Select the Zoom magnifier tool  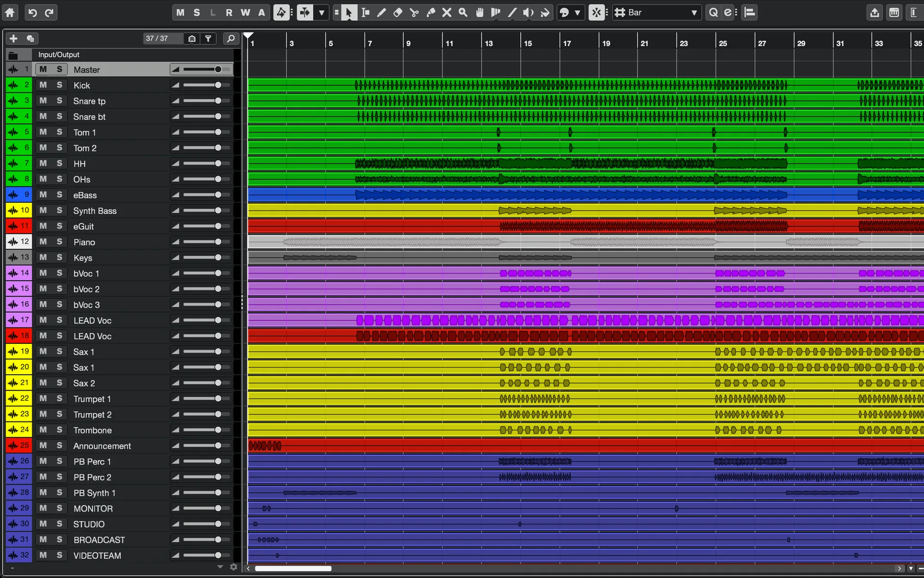click(463, 13)
